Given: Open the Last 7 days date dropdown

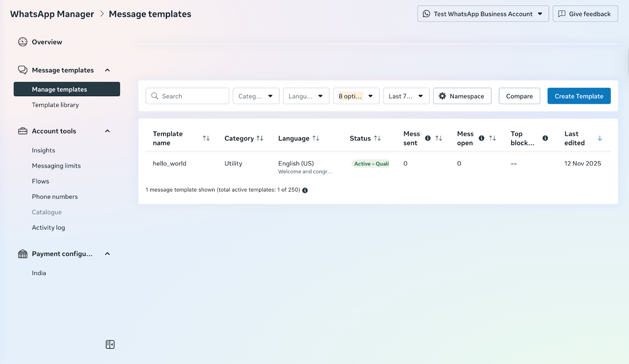Looking at the screenshot, I should [x=406, y=96].
